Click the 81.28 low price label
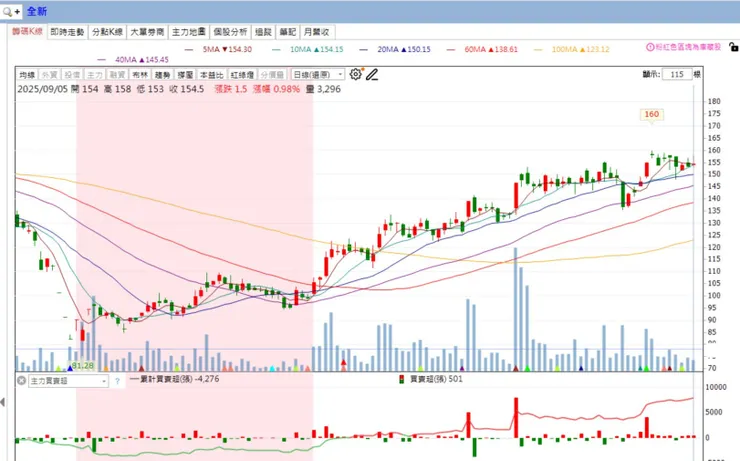Image resolution: width=740 pixels, height=461 pixels. (x=83, y=366)
